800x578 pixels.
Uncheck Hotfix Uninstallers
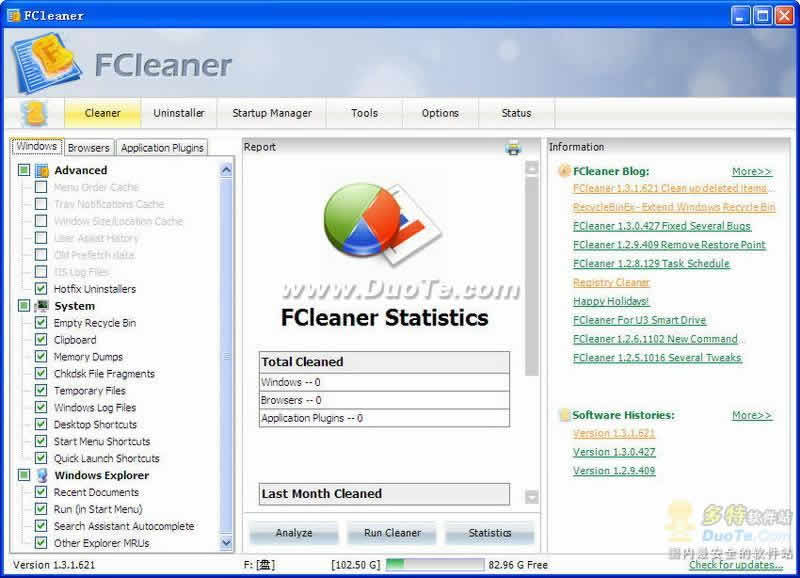click(x=41, y=289)
